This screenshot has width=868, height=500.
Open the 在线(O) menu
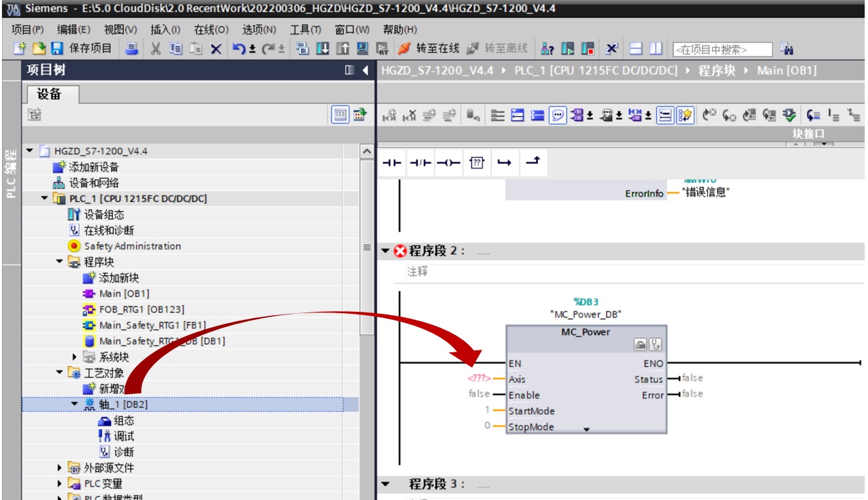211,29
